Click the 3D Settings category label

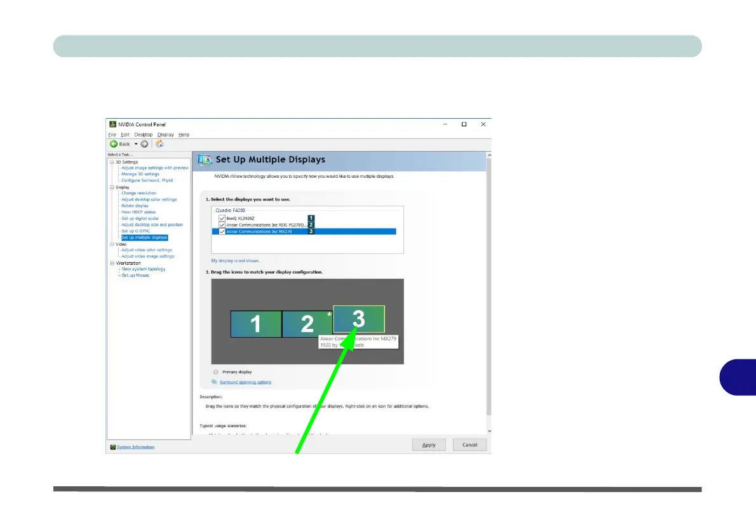(x=127, y=163)
